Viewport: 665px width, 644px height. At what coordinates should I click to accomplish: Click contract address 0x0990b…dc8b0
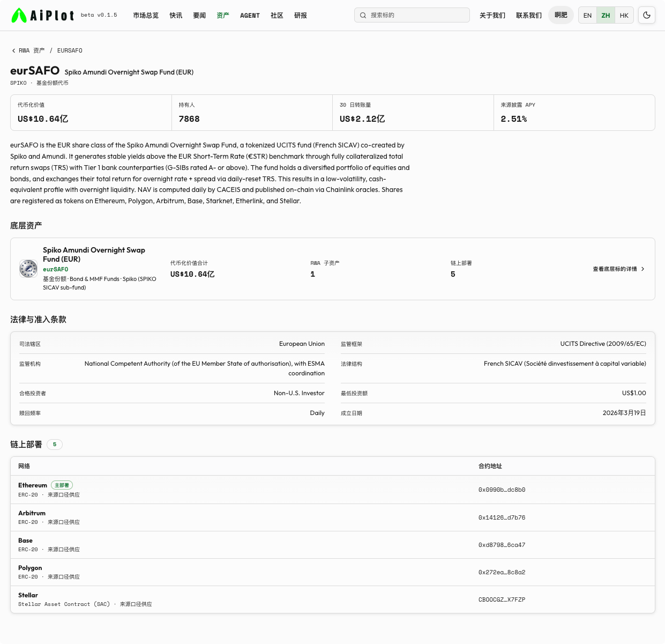click(x=502, y=490)
